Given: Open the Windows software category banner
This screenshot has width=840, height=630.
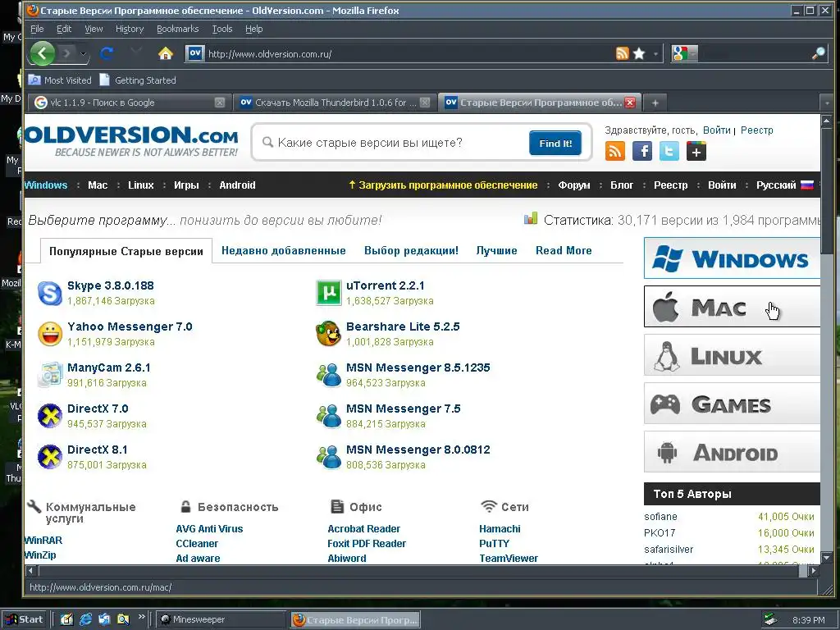Looking at the screenshot, I should [x=732, y=258].
